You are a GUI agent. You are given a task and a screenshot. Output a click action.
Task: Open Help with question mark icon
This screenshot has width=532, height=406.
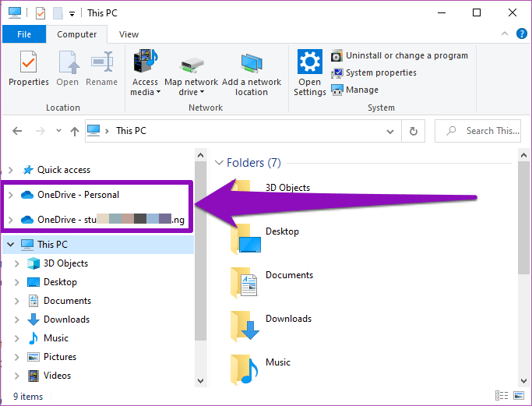click(x=521, y=34)
